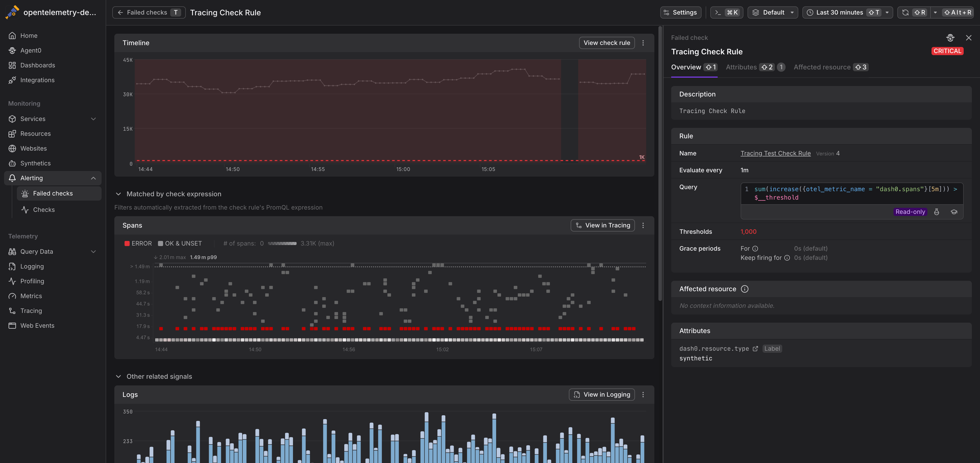Click the refresh icon in top bar
The image size is (980, 463).
pos(905,13)
